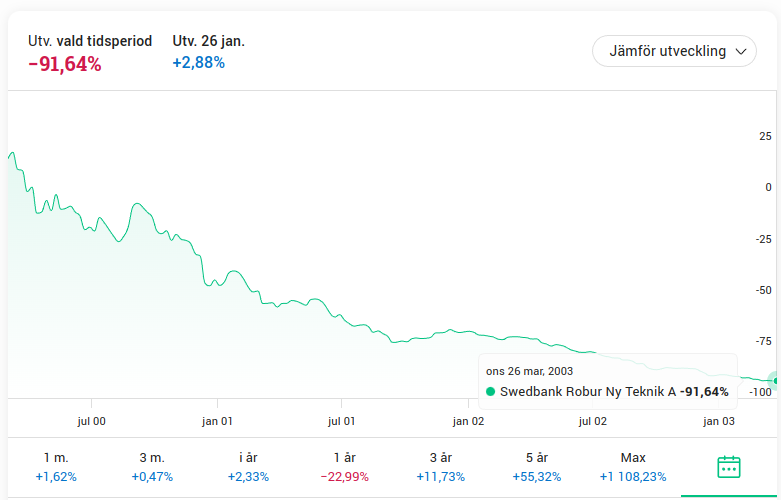
Task: Click the -91,64% period value
Action: pyautogui.click(x=65, y=64)
